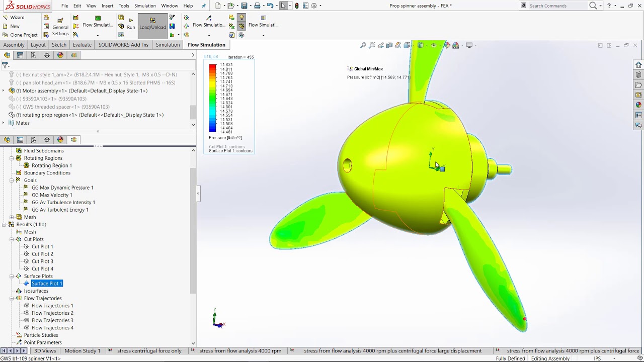
Task: Switch to PropertyManager tab in upper panel
Action: tap(20, 55)
